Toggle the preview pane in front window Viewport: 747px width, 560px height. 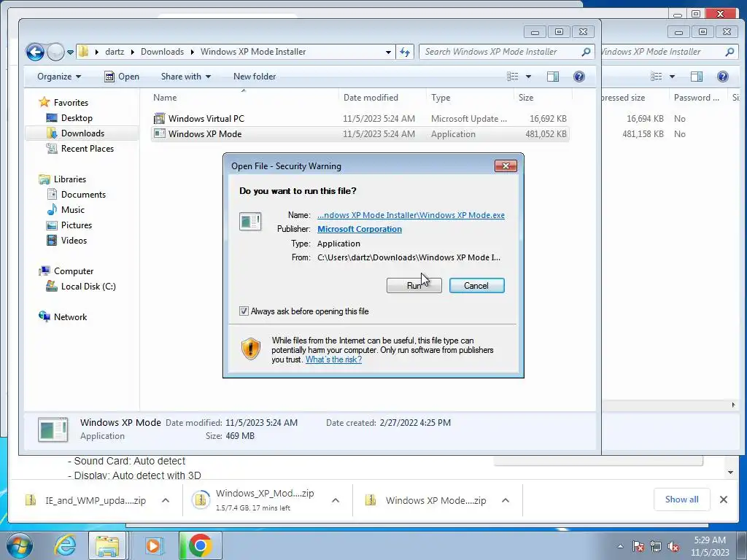553,76
